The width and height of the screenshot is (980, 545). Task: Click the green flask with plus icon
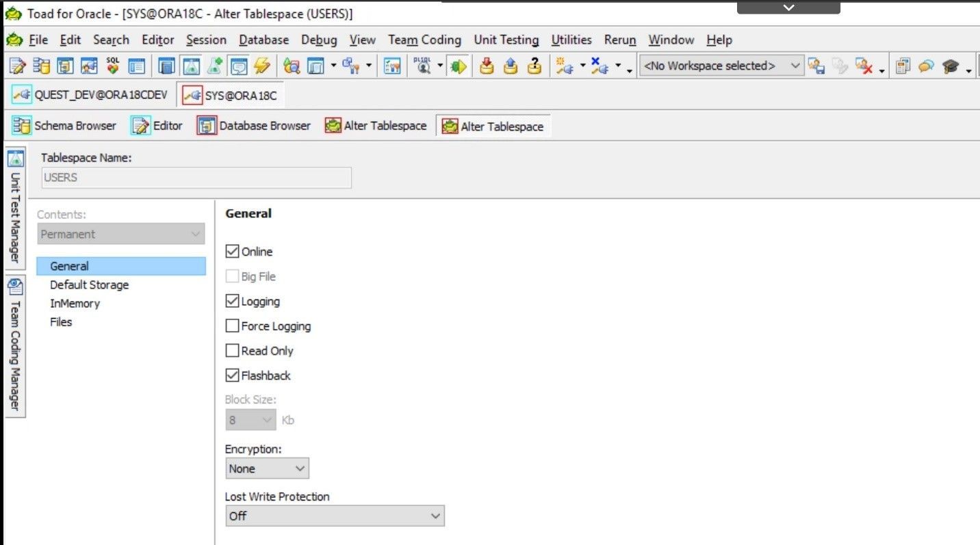coord(215,66)
